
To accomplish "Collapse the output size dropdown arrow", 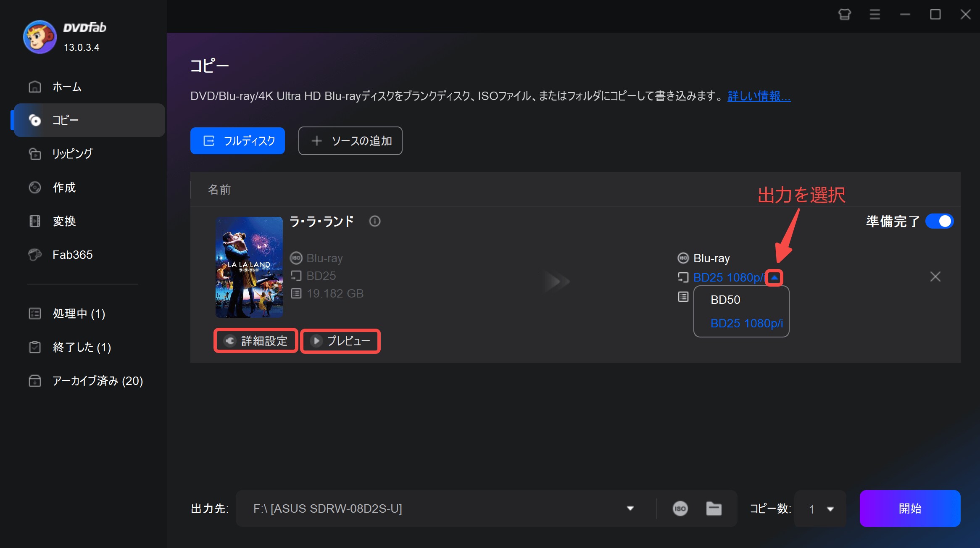I will (774, 278).
